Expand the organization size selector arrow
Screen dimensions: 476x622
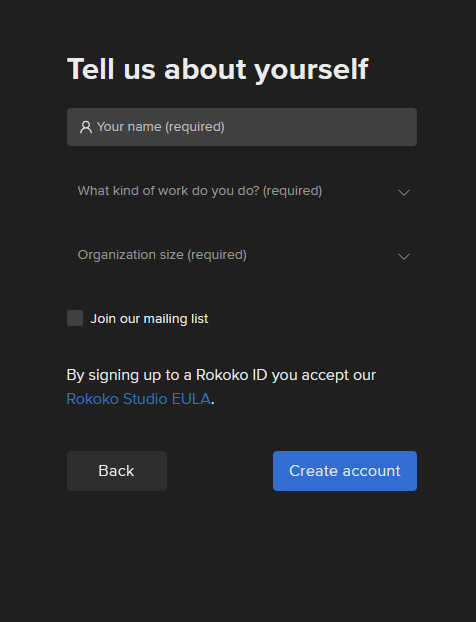click(403, 256)
